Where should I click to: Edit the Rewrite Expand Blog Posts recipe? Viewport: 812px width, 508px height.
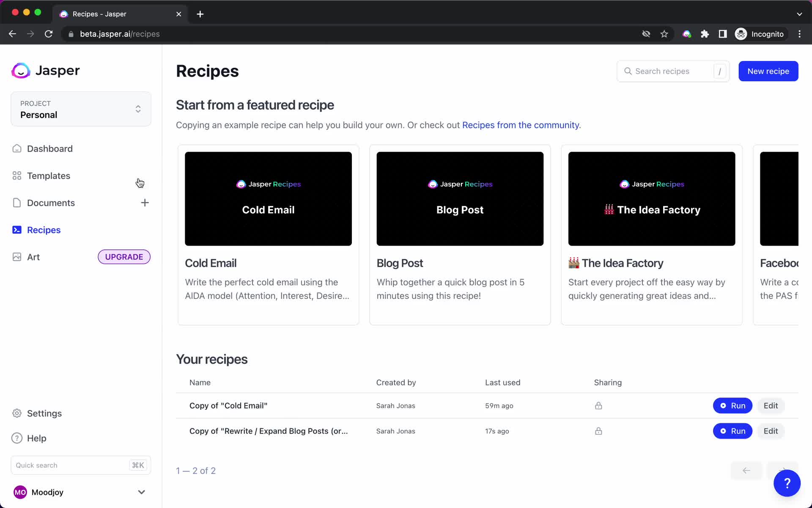pos(771,431)
